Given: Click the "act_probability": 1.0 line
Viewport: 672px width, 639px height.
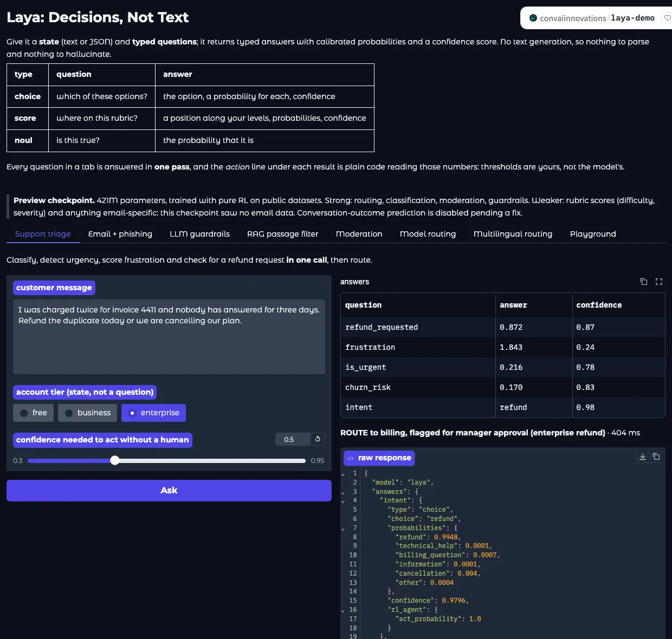Looking at the screenshot, I should click(x=438, y=619).
